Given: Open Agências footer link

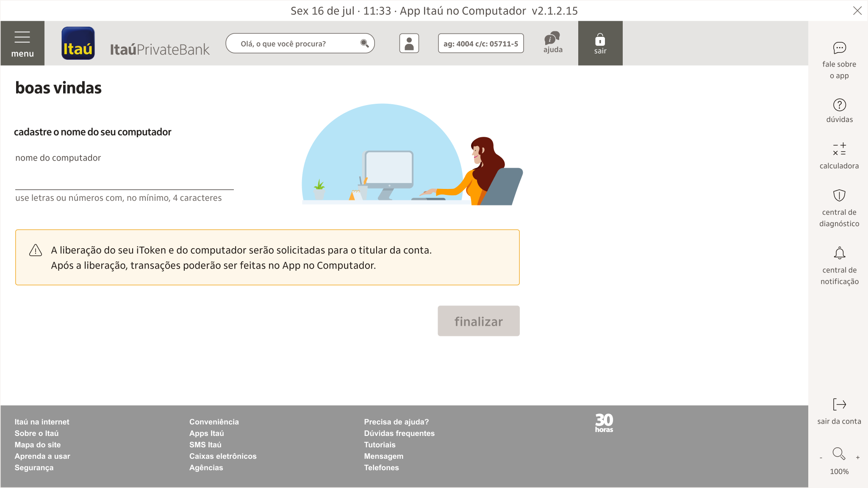Looking at the screenshot, I should pos(206,468).
